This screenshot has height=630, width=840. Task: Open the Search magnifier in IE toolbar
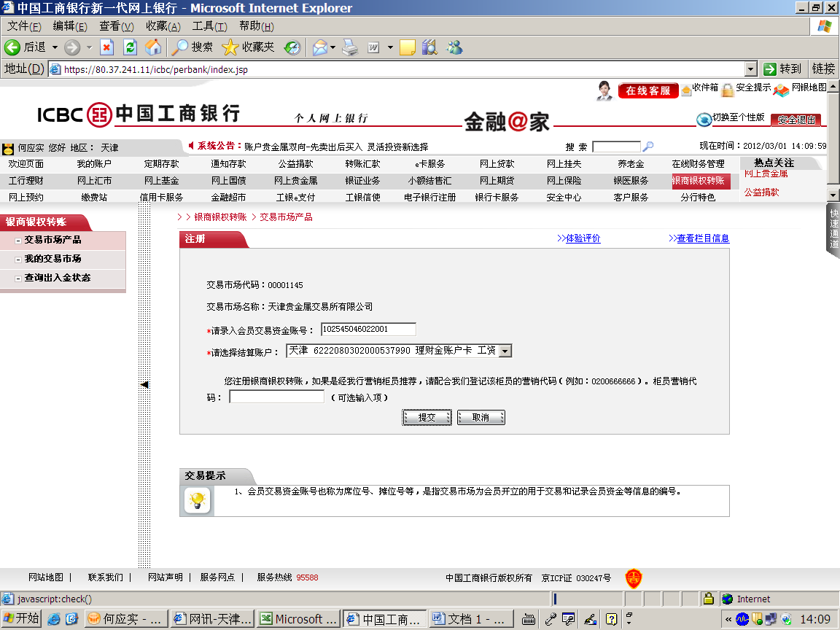point(179,47)
